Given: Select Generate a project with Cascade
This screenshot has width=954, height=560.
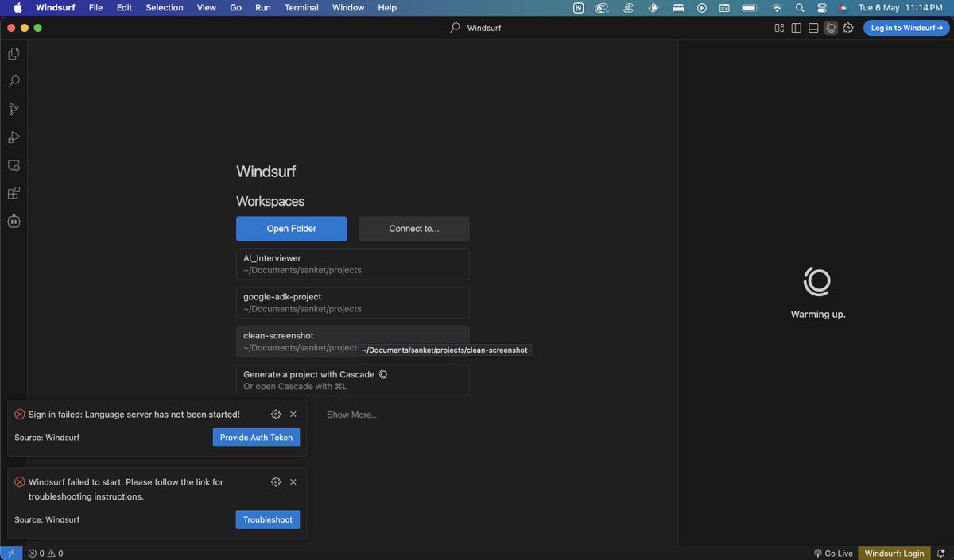Looking at the screenshot, I should click(x=353, y=380).
